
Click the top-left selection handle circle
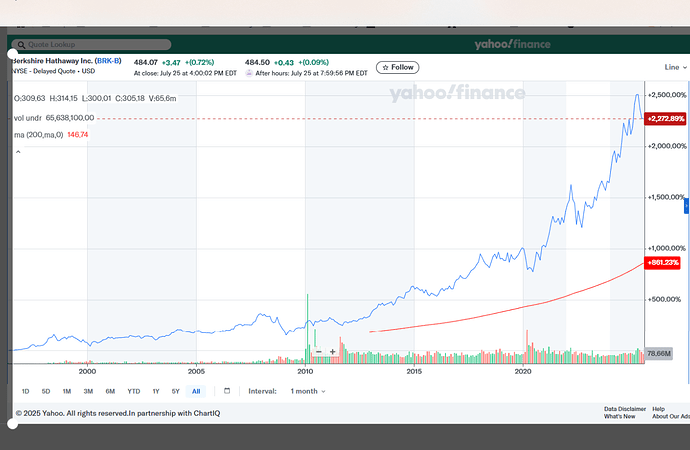click(13, 54)
